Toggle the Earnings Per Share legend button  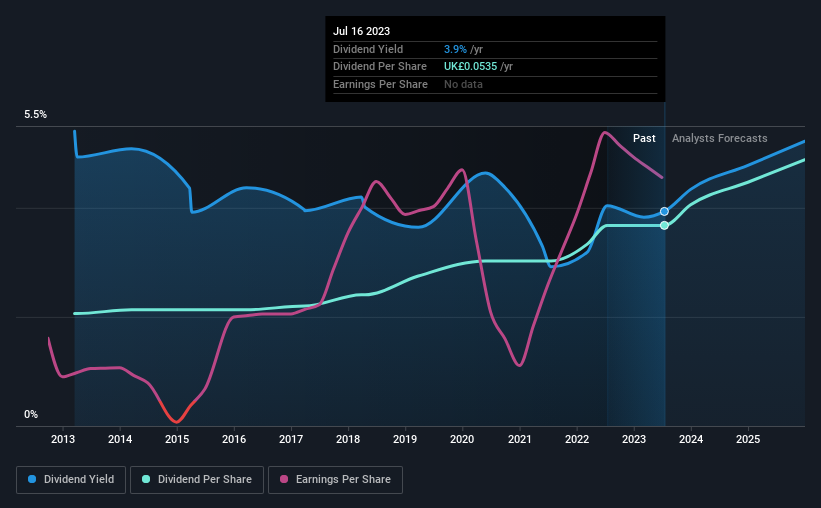coord(335,480)
